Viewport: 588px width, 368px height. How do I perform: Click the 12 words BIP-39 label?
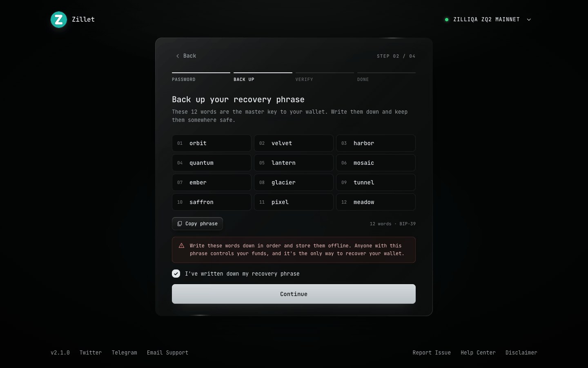pyautogui.click(x=393, y=224)
